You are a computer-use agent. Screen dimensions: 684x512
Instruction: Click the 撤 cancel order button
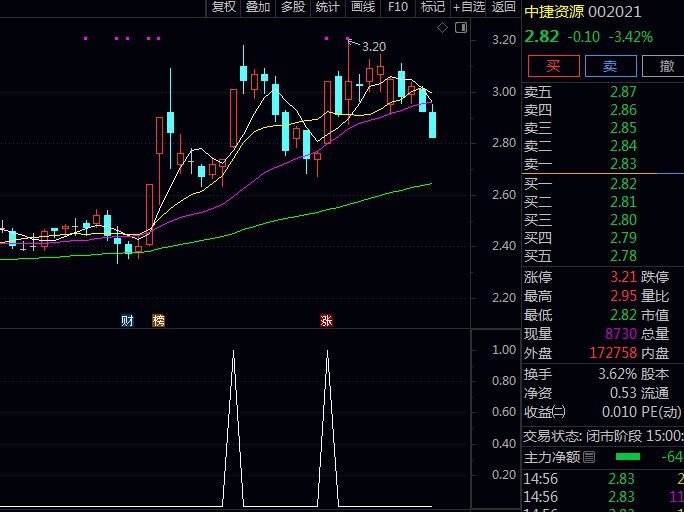(664, 66)
